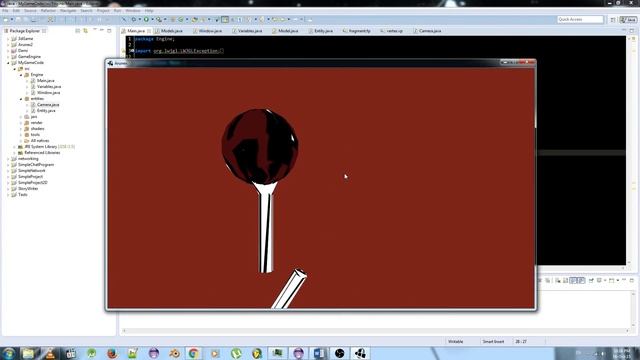640x360 pixels.
Task: Switch to the Window.java editor tab
Action: [x=210, y=31]
